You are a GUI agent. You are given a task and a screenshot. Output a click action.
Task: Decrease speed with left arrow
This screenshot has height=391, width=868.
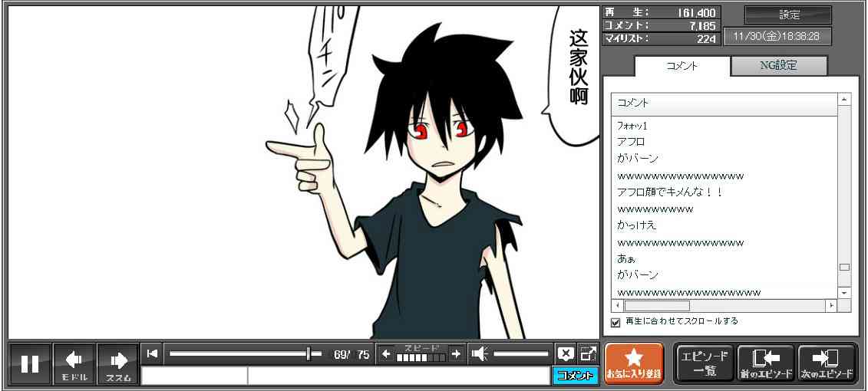[386, 353]
